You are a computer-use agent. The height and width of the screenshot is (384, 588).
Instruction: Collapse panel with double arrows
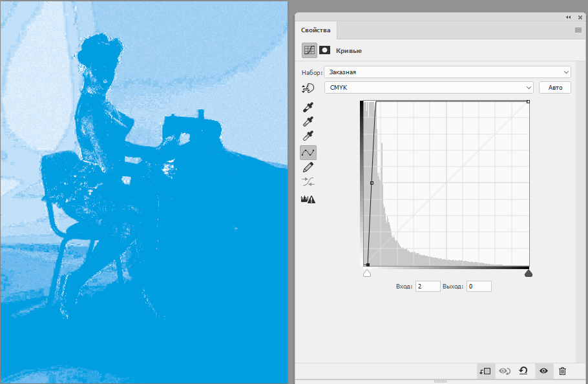pos(569,17)
